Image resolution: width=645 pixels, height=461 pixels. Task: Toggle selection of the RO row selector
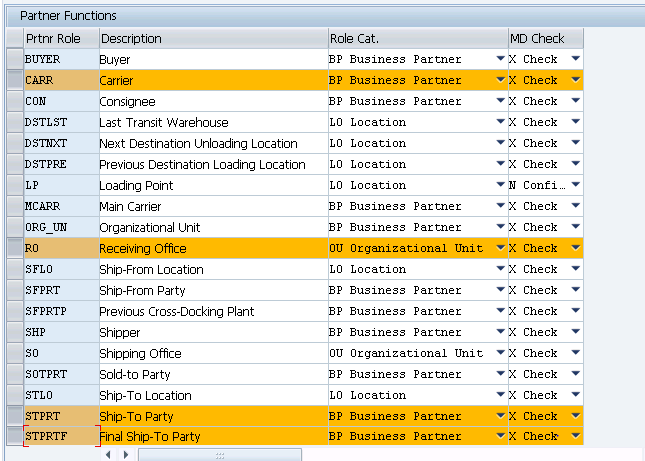point(14,248)
